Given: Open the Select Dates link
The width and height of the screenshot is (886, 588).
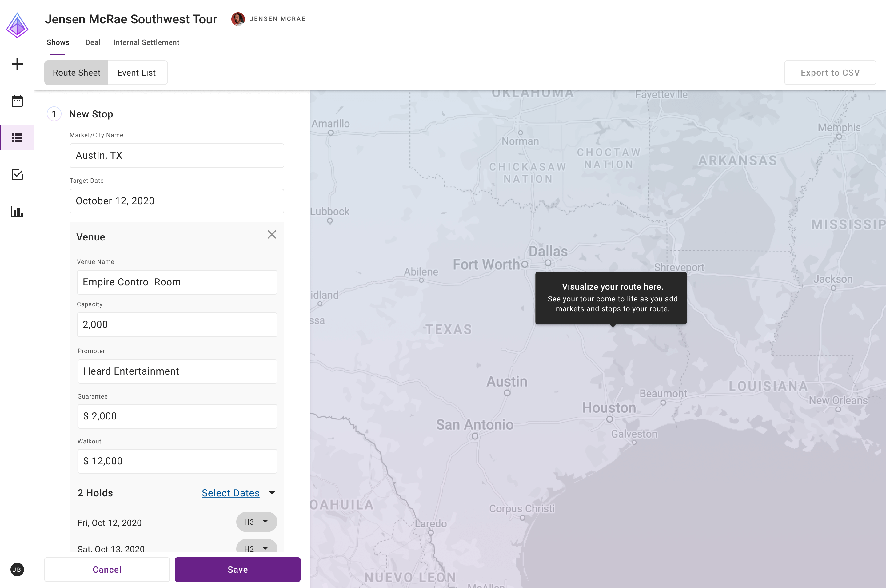Looking at the screenshot, I should (x=230, y=493).
